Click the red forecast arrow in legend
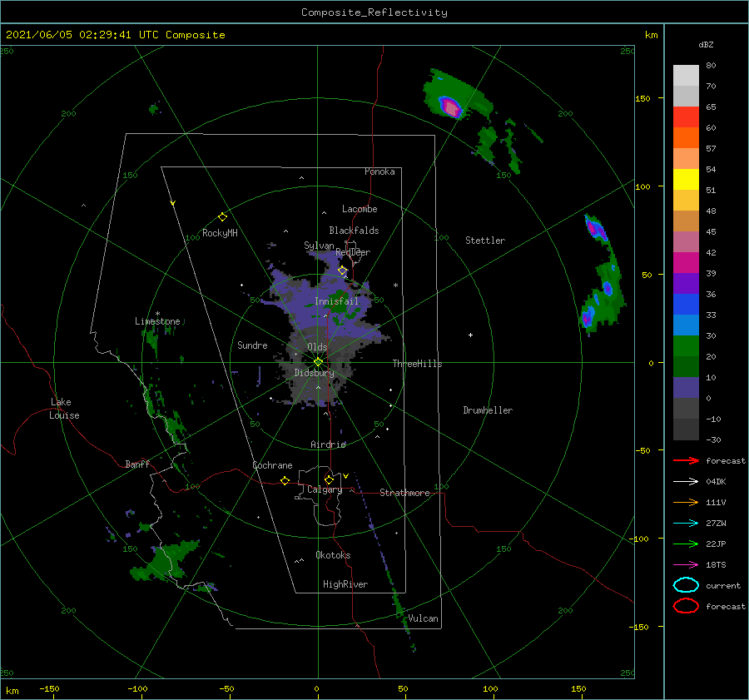 686,460
